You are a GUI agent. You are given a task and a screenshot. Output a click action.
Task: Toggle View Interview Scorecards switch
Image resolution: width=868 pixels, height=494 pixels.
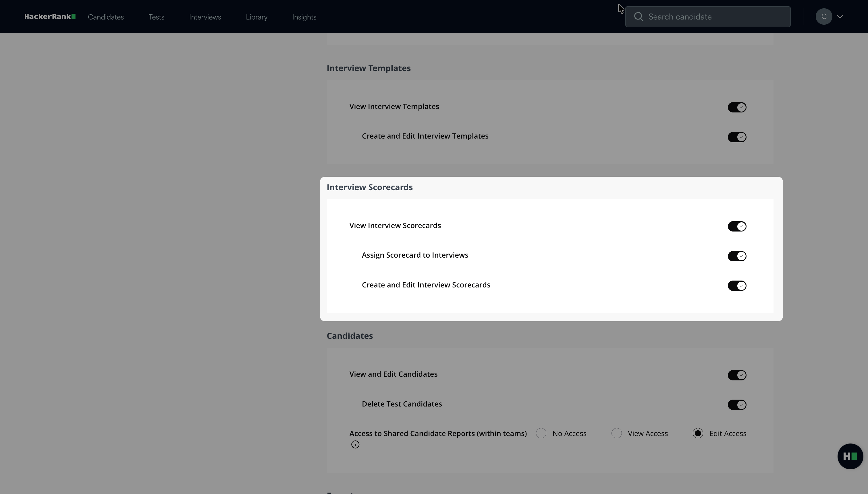coord(736,226)
